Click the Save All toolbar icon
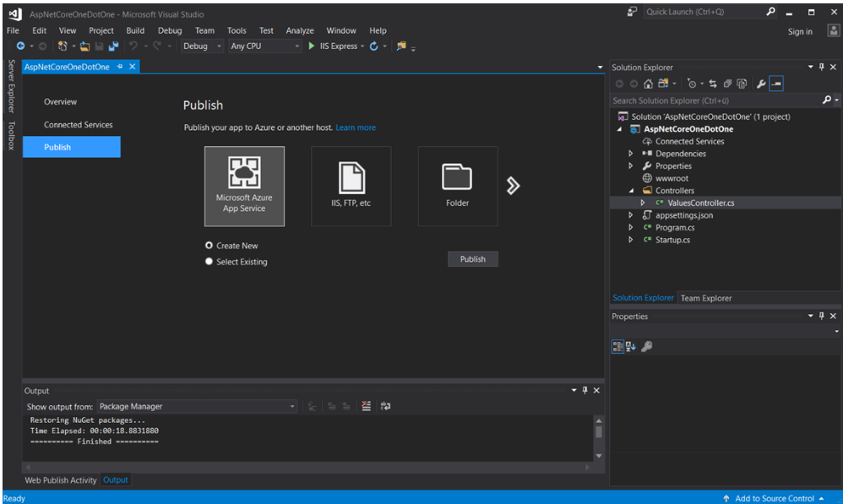 (x=113, y=46)
